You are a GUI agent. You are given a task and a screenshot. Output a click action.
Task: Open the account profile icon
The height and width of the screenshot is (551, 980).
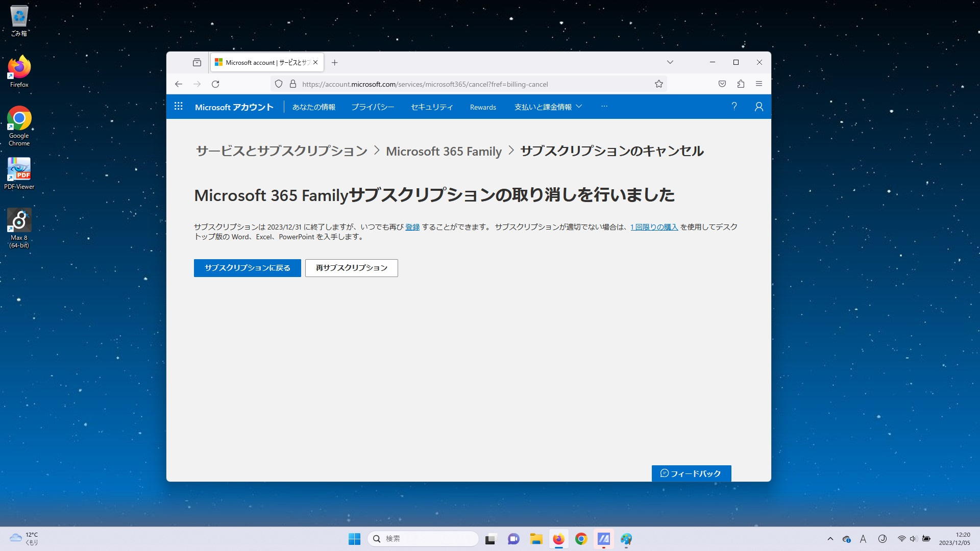pos(758,106)
